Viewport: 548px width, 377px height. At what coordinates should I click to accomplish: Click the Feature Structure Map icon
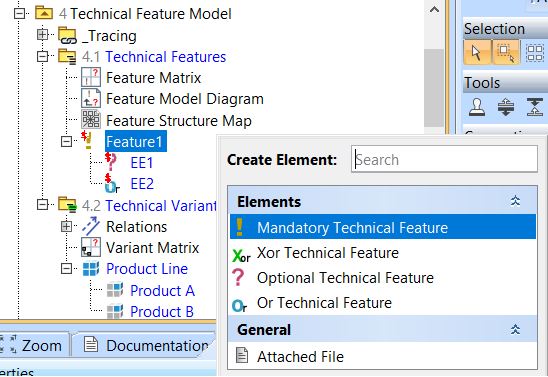tap(91, 119)
